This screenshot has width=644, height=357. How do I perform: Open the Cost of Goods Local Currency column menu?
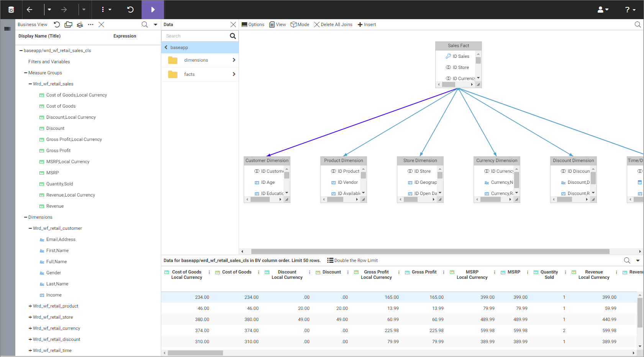pyautogui.click(x=209, y=272)
